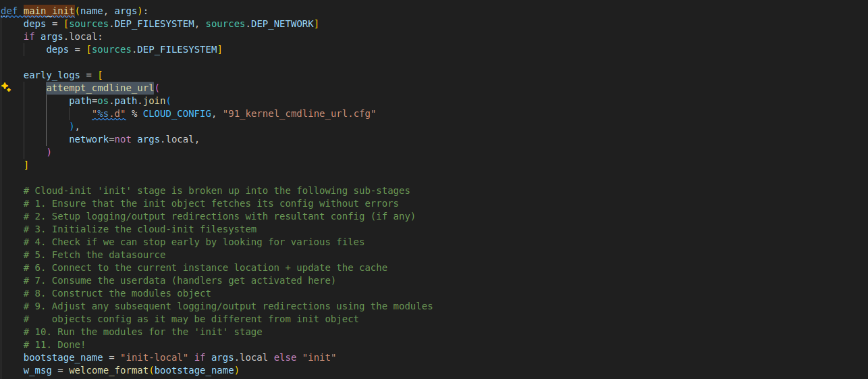868x379 pixels.
Task: Click the "8. Construct the modules object" comment
Action: pos(117,293)
